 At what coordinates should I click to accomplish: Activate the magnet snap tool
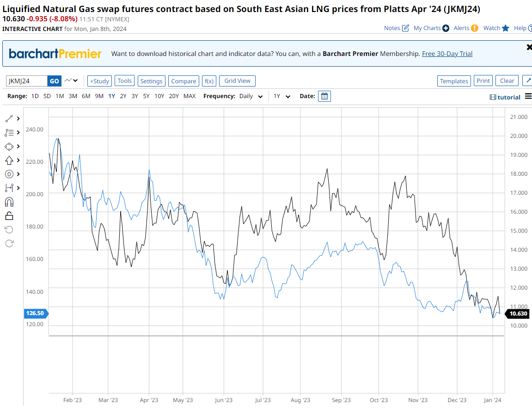tap(9, 202)
